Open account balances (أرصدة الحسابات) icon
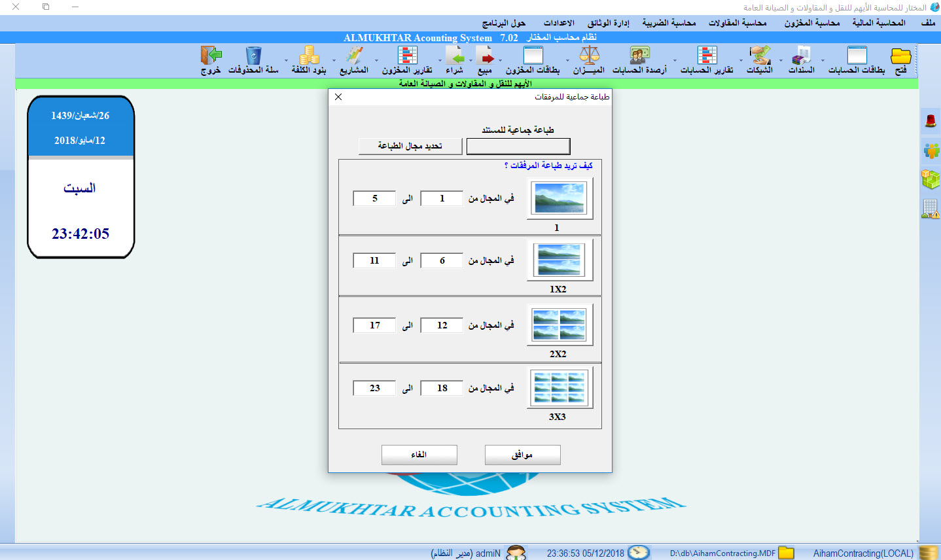Viewport: 941px width, 560px height. [x=639, y=56]
